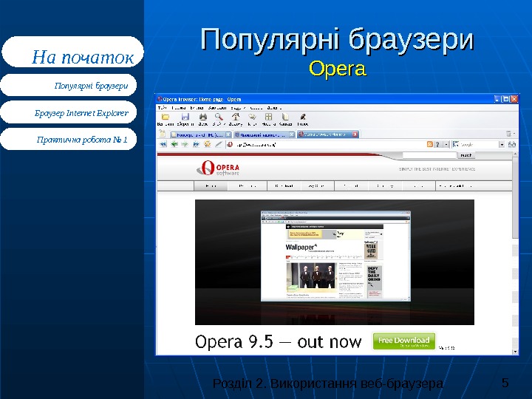This screenshot has height=399, width=532.
Task: Close the first Opera tab
Action: click(228, 134)
